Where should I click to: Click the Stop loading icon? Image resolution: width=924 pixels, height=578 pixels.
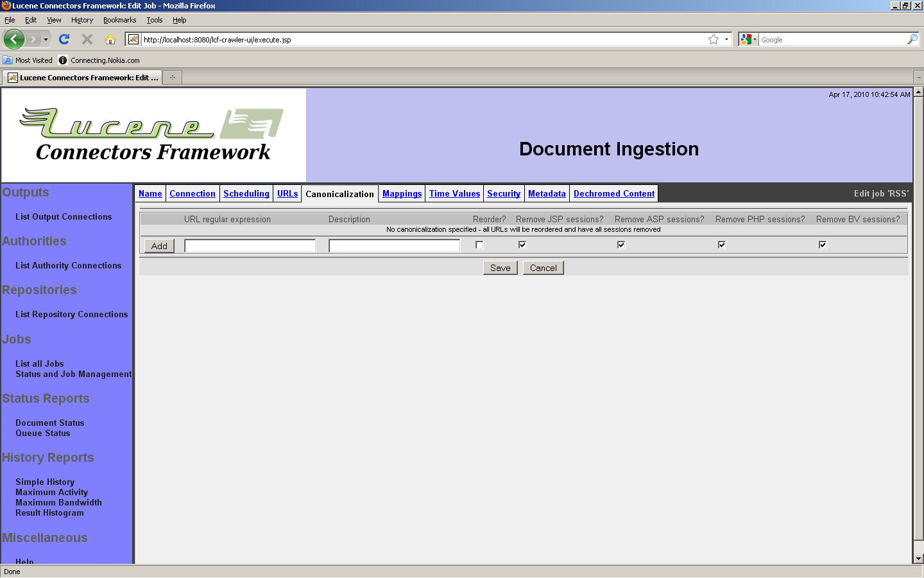point(87,39)
